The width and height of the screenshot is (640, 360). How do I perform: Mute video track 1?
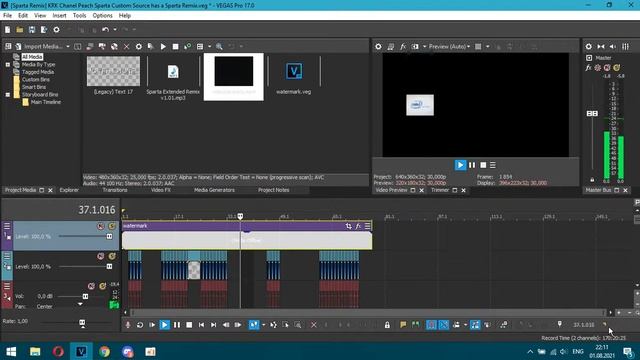(100, 226)
